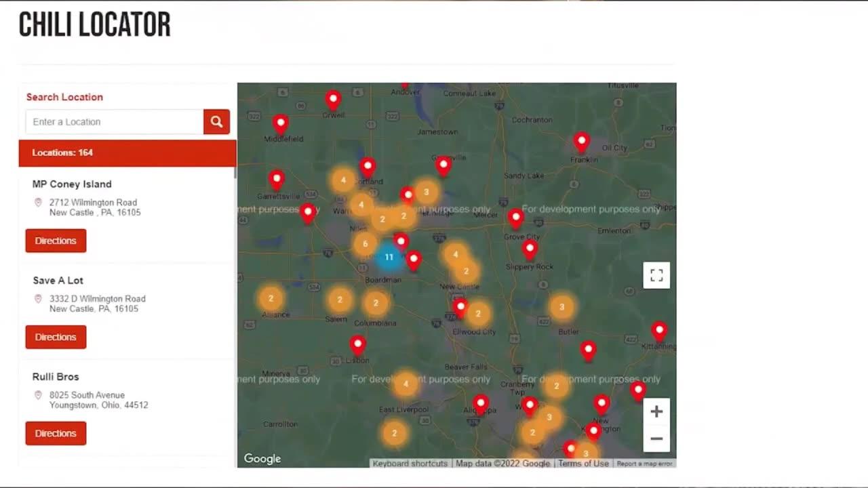Select the red pin near Franklin
This screenshot has height=488, width=868.
click(581, 143)
